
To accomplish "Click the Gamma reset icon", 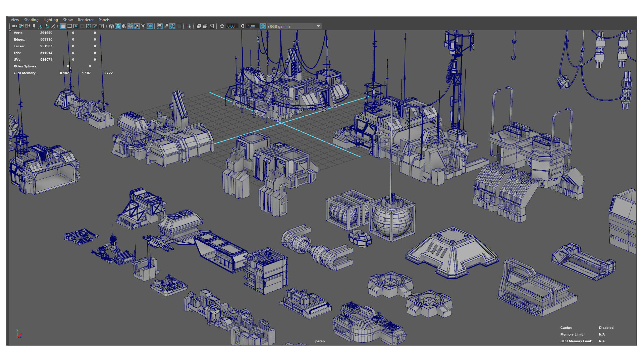I will coord(243,26).
